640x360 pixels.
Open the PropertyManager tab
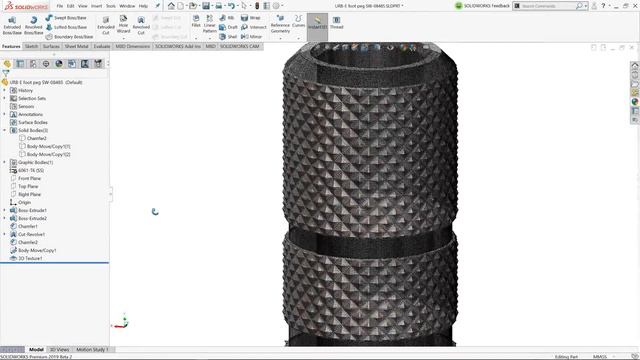tap(20, 64)
